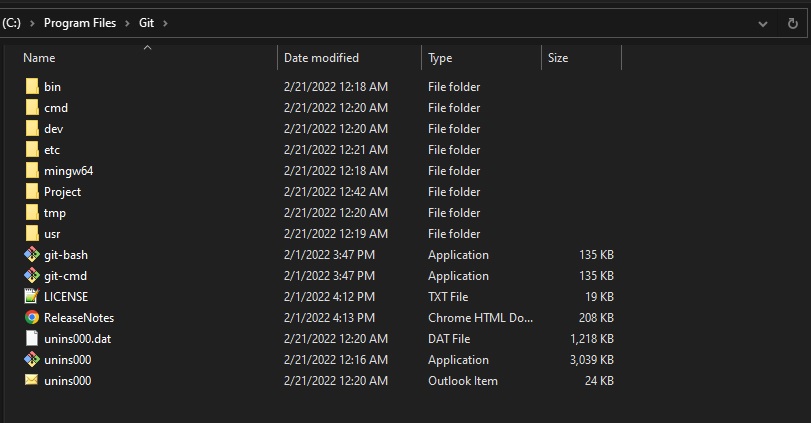Image resolution: width=811 pixels, height=423 pixels.
Task: Open the address bar history dropdown
Action: [x=763, y=22]
